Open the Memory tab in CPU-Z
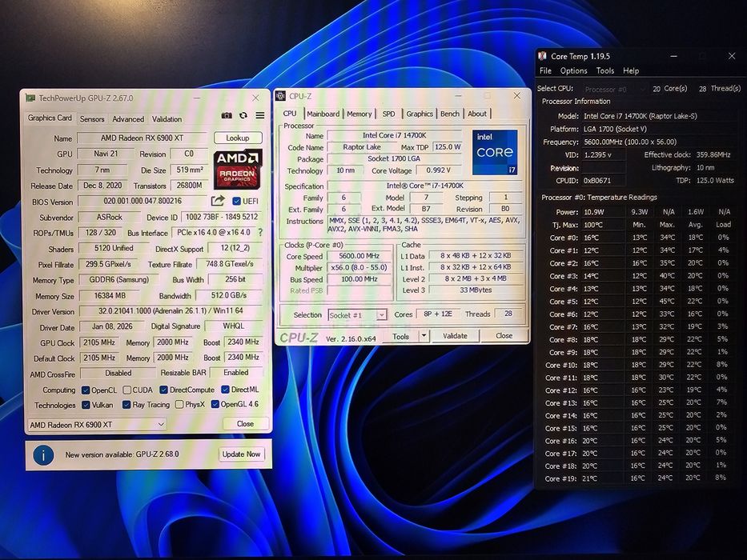This screenshot has height=560, width=747. [x=359, y=114]
